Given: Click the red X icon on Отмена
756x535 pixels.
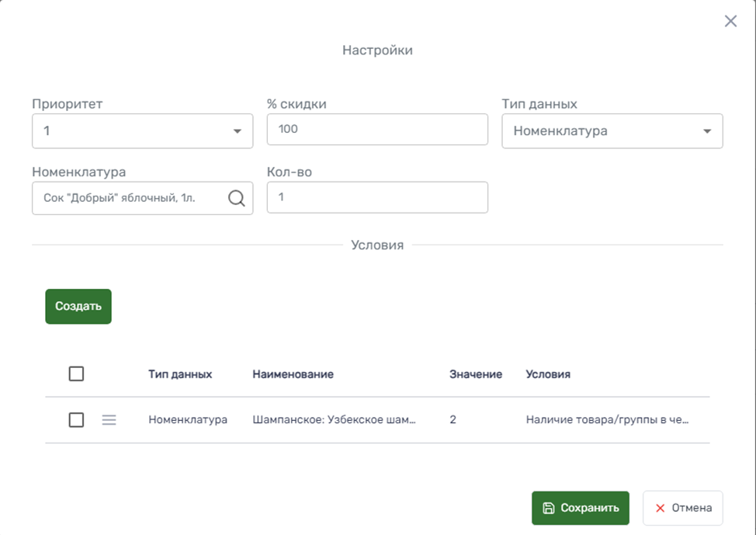Looking at the screenshot, I should [x=661, y=508].
